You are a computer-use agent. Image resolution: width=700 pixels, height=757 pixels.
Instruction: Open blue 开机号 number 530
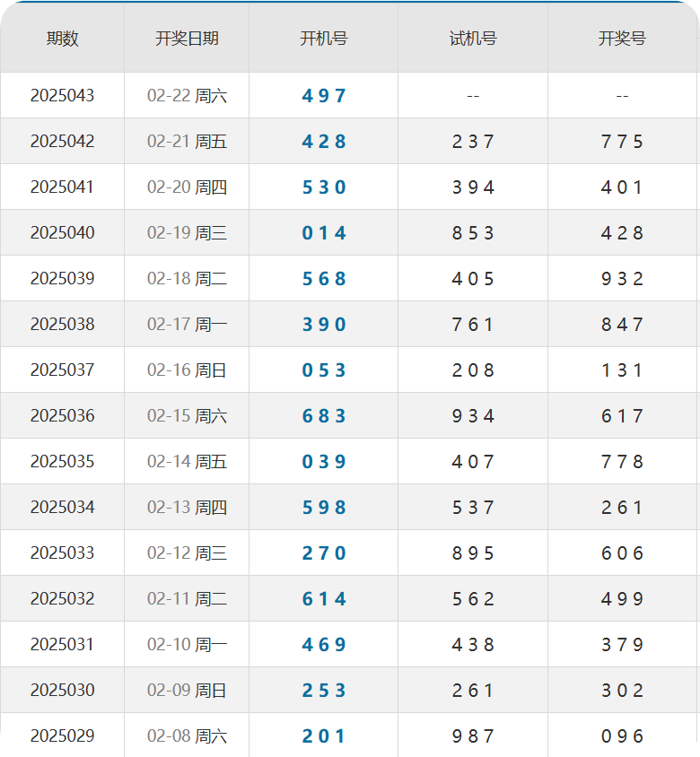324,187
